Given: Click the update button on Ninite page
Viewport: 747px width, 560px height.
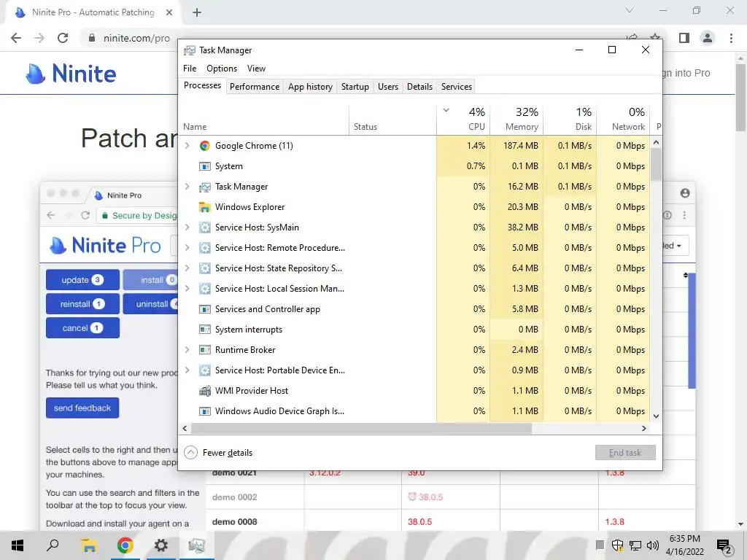Looking at the screenshot, I should tap(82, 280).
